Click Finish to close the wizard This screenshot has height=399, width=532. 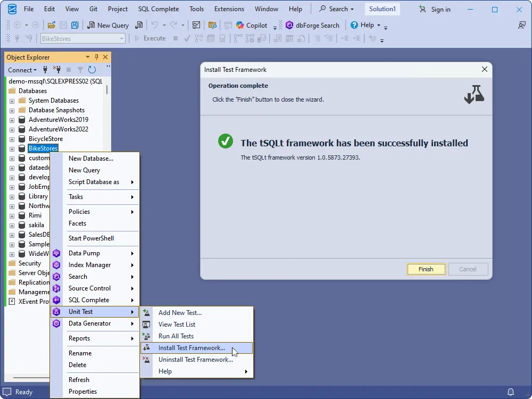point(426,269)
